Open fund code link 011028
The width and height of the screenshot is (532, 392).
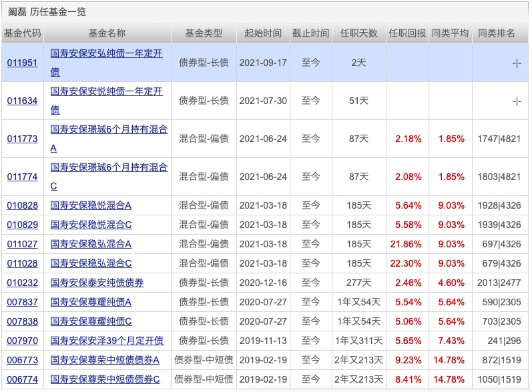pyautogui.click(x=23, y=263)
